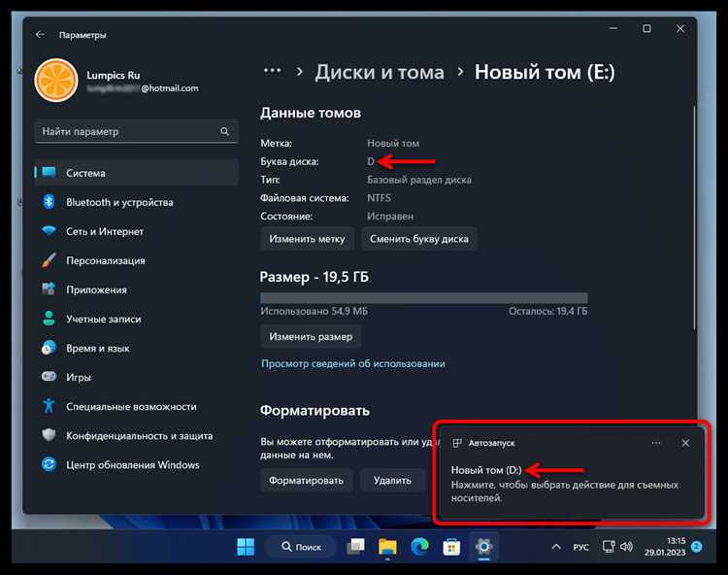Open Microsoft Store from taskbar
The image size is (728, 575).
click(x=451, y=547)
